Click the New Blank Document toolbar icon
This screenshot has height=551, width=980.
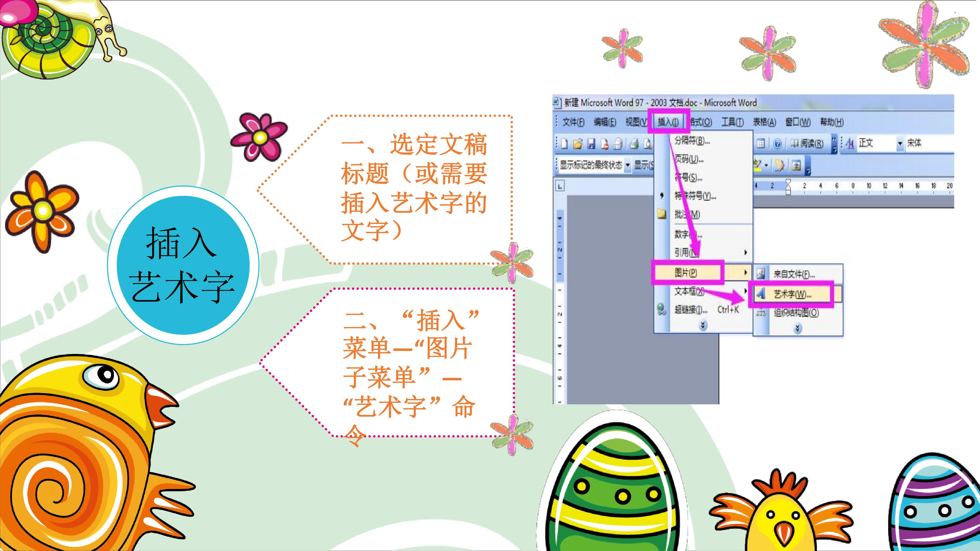(x=564, y=144)
